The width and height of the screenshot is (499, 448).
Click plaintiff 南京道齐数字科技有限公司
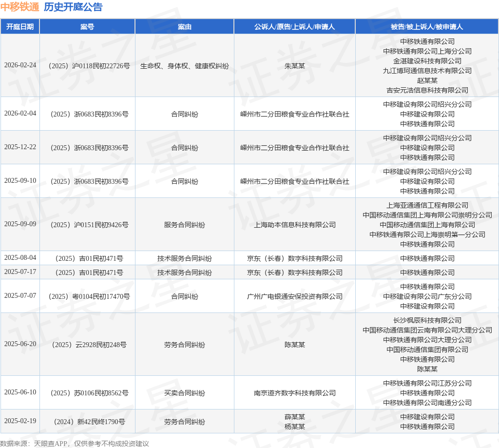[295, 393]
